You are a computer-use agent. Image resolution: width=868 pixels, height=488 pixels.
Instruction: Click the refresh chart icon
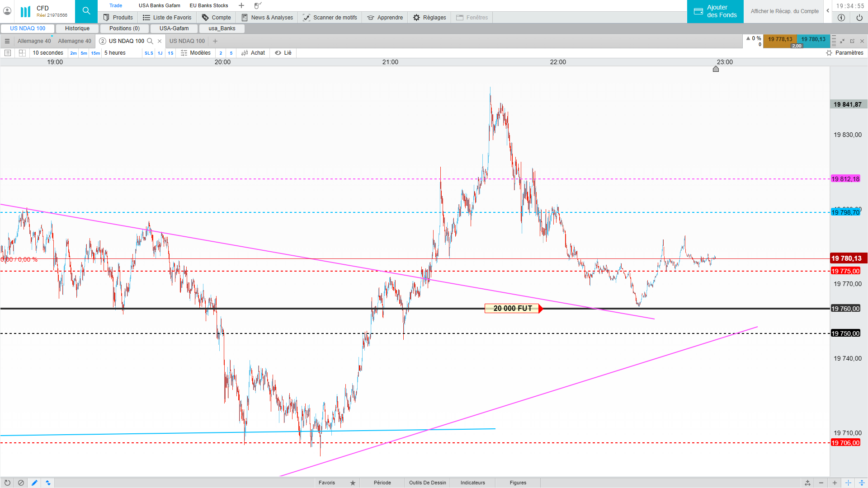click(7, 483)
